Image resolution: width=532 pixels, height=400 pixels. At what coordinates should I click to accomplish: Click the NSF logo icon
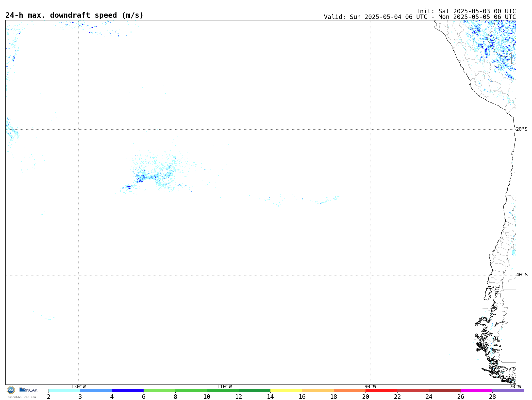pyautogui.click(x=11, y=390)
